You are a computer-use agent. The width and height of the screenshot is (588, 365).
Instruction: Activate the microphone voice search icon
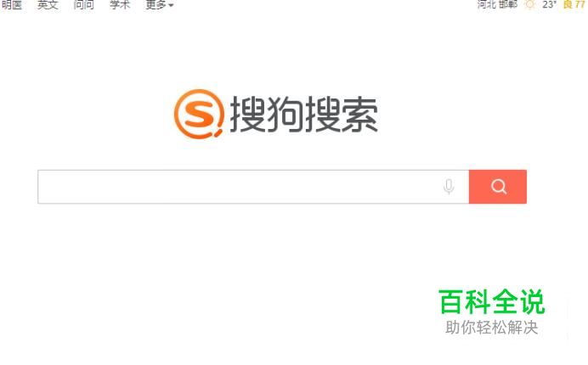[x=449, y=187]
